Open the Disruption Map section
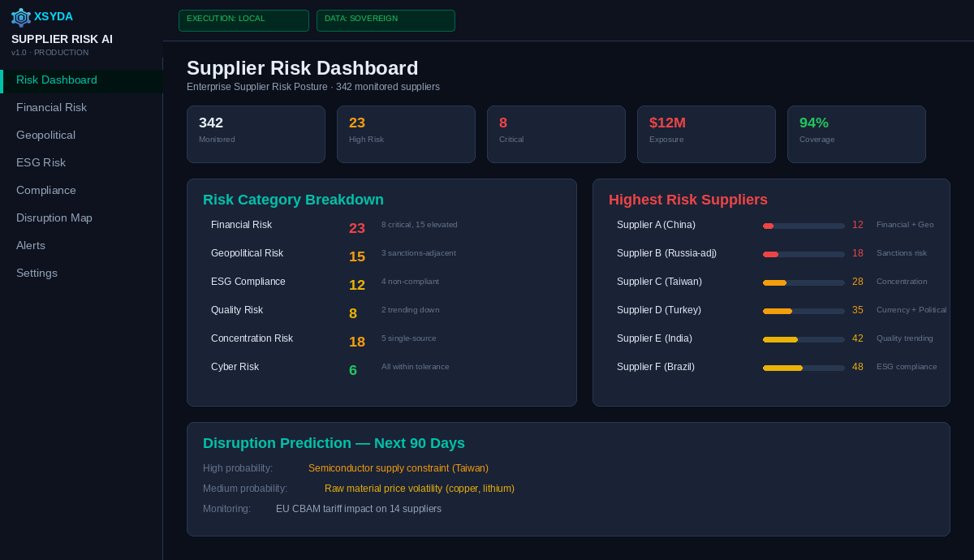The width and height of the screenshot is (974, 560). tap(54, 218)
